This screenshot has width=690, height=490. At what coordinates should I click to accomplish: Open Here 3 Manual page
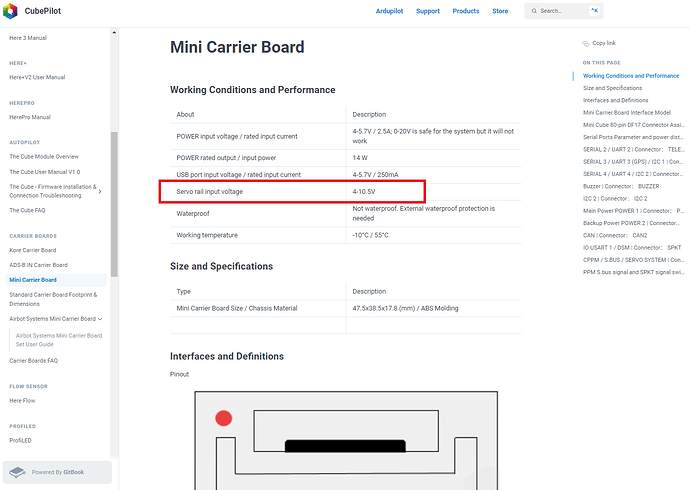tap(28, 38)
